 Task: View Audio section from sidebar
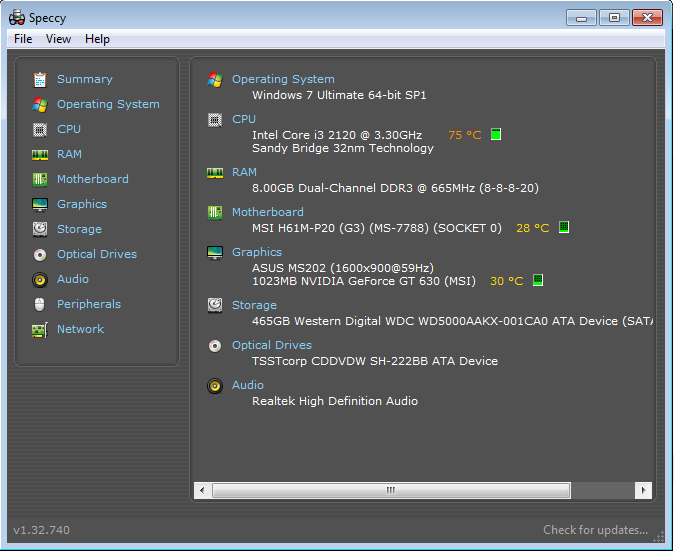[x=73, y=279]
